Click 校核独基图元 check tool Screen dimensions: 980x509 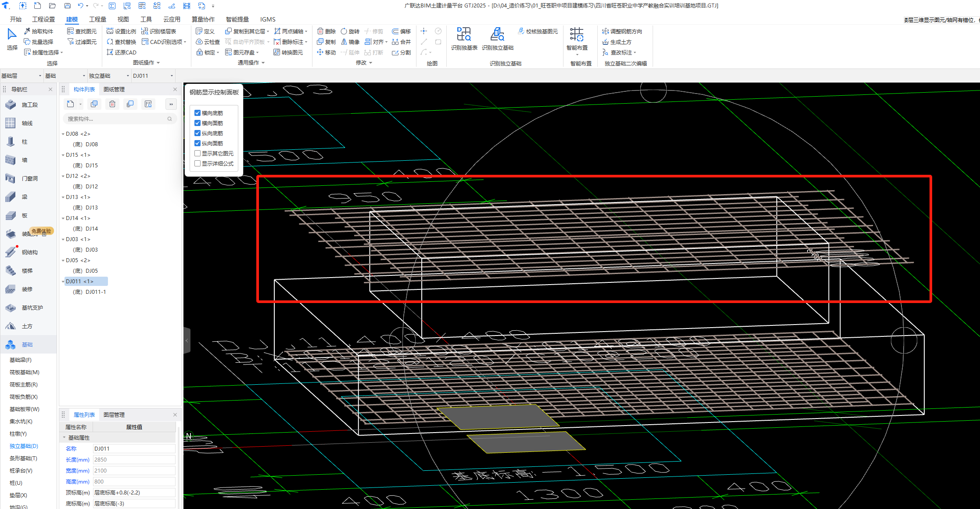[538, 31]
